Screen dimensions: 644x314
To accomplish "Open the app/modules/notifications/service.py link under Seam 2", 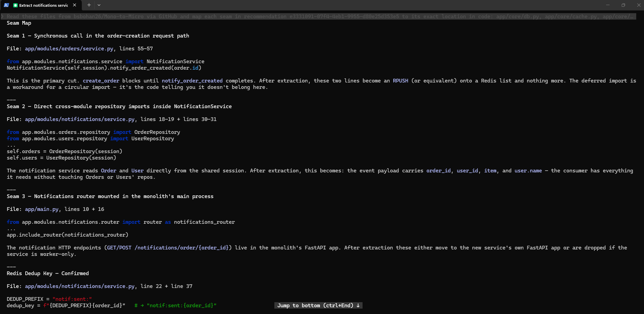I will (80, 119).
